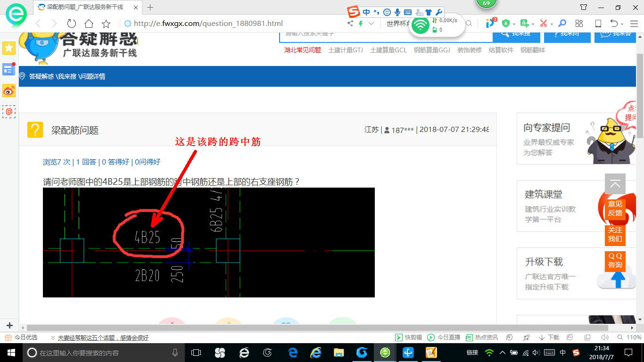Expand the dropdown beside the translate icon

click(532, 24)
